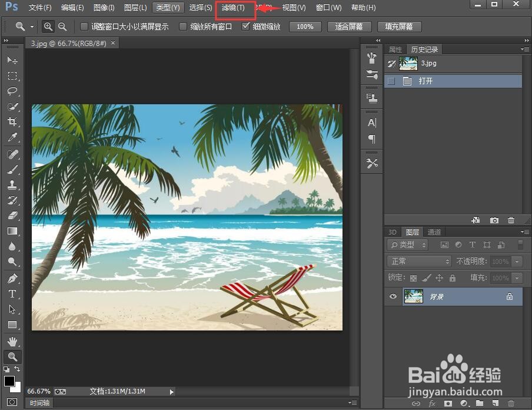Toggle lock all padlock in lock row
Screen dimensions: 532x410
point(453,278)
